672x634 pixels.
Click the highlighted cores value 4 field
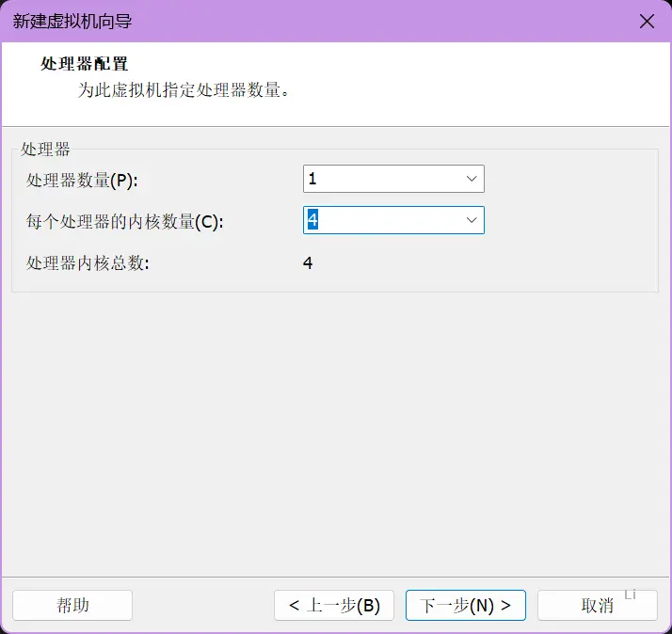[393, 220]
